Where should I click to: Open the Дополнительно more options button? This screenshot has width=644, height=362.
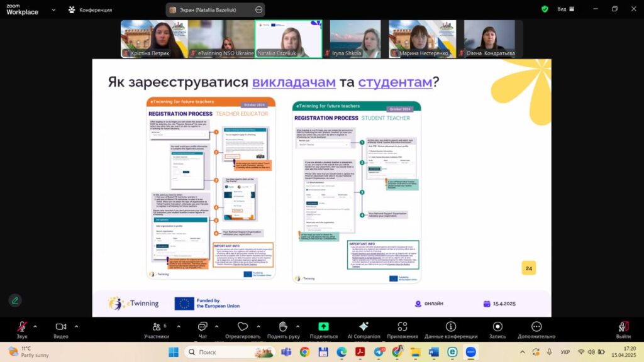[x=536, y=327]
